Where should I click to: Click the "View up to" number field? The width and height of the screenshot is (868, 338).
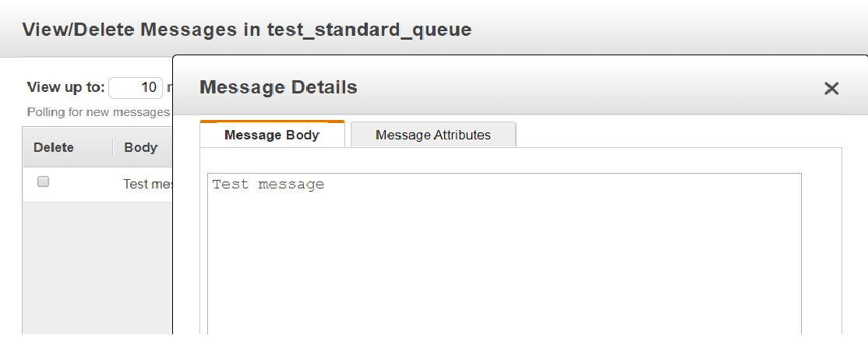click(x=136, y=87)
